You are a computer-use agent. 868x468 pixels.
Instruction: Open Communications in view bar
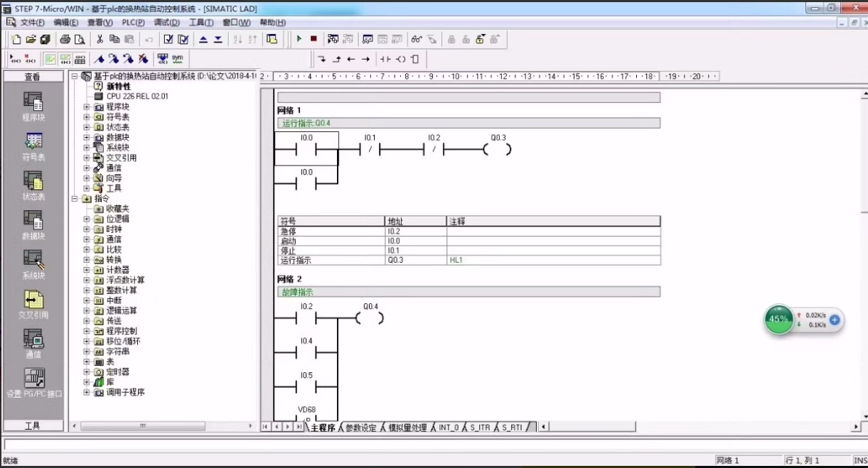33,344
